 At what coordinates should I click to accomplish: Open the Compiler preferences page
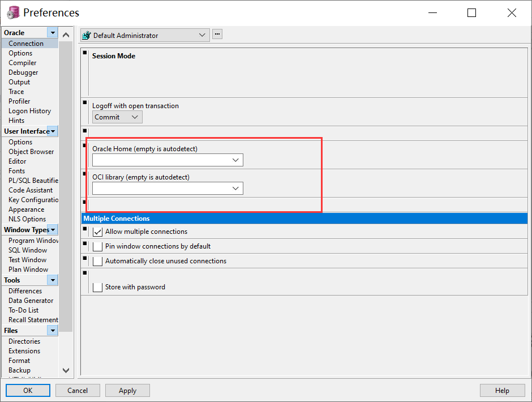click(23, 63)
